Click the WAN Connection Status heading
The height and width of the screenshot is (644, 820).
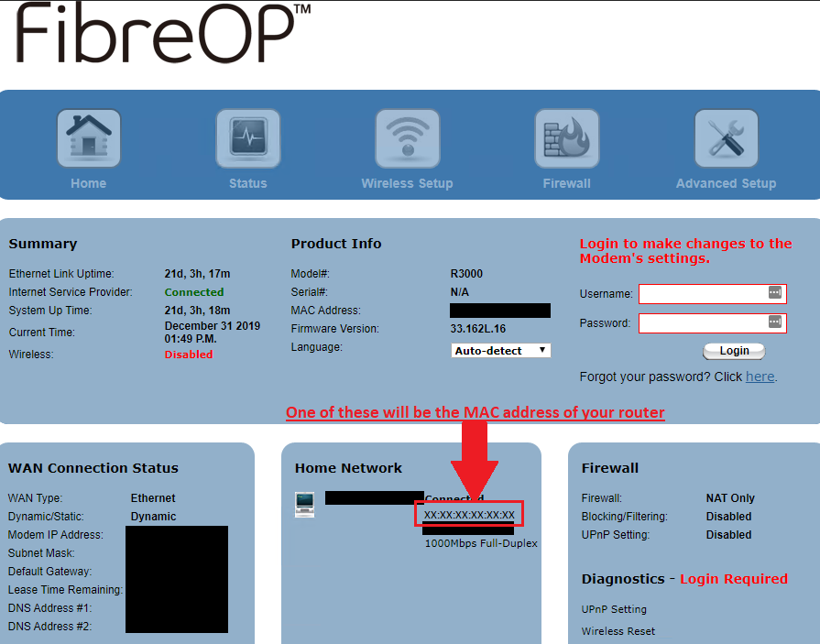click(x=93, y=468)
